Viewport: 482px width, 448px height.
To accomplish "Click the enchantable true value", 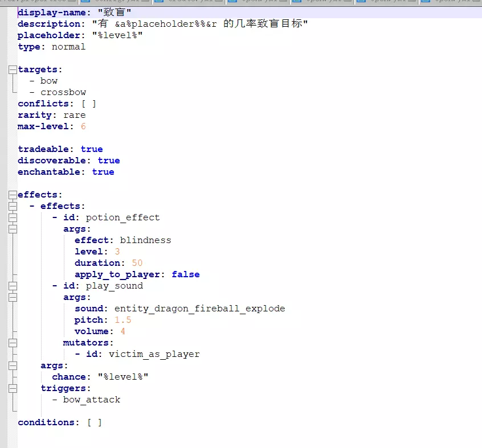I will tap(103, 172).
